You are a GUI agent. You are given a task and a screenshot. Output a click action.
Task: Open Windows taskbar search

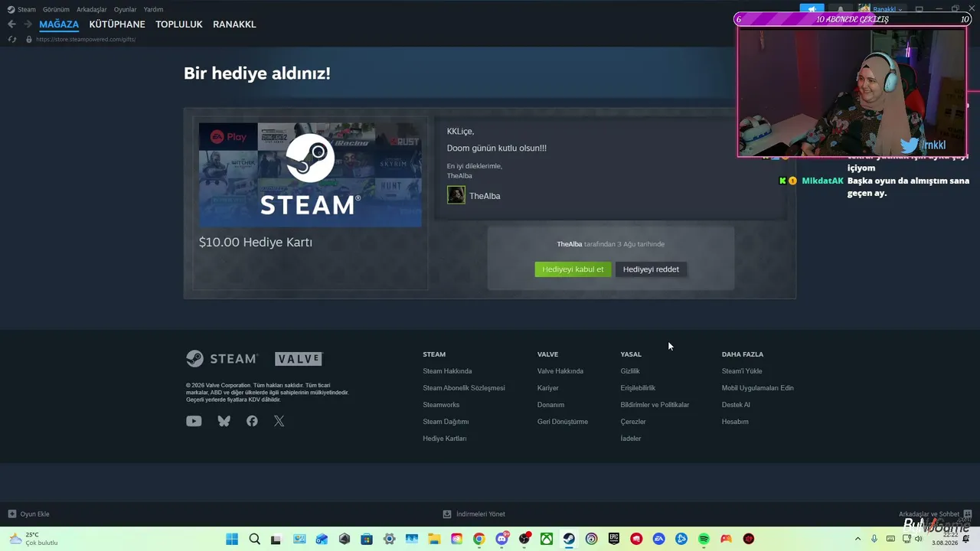(x=254, y=539)
